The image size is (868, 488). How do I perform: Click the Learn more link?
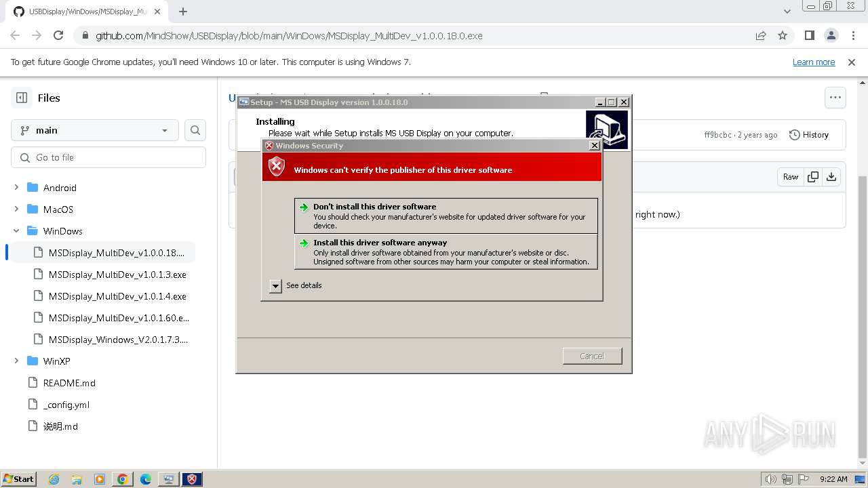pos(814,62)
